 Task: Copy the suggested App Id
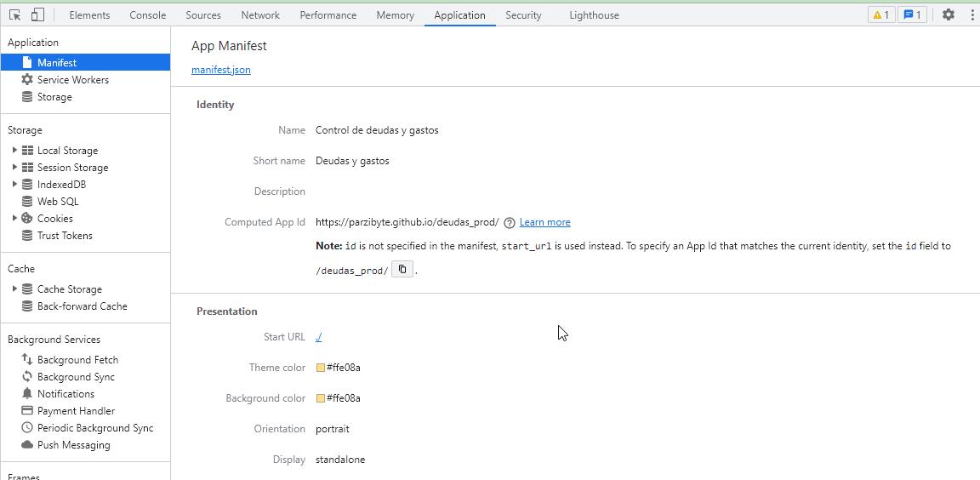click(402, 270)
